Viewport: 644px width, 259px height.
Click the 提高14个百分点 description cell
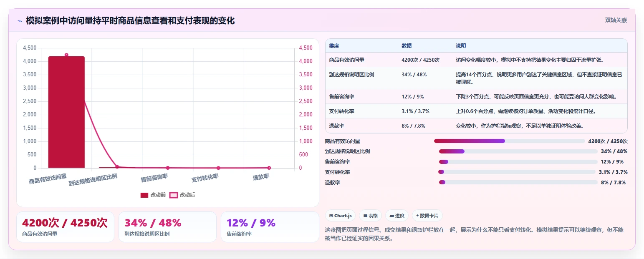pyautogui.click(x=539, y=78)
